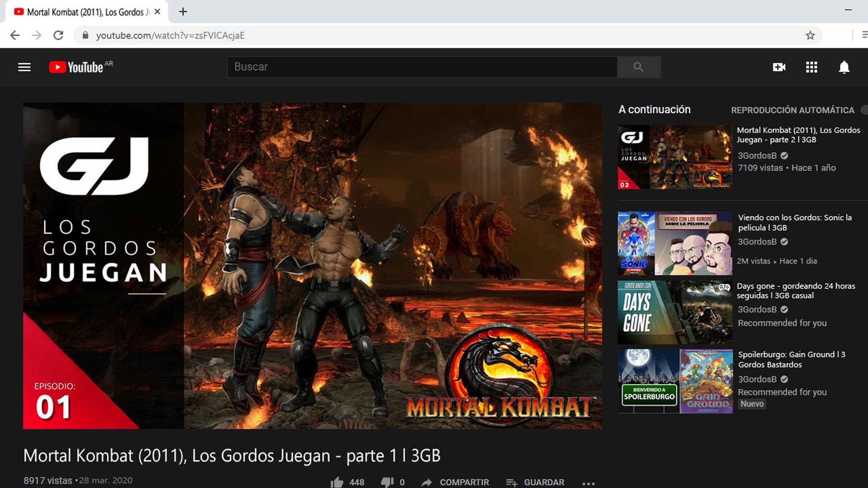Open the notifications bell
The width and height of the screenshot is (868, 488).
coord(844,67)
